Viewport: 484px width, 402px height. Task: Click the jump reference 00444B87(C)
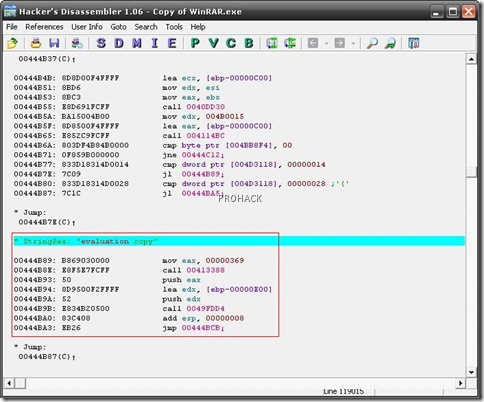45,357
